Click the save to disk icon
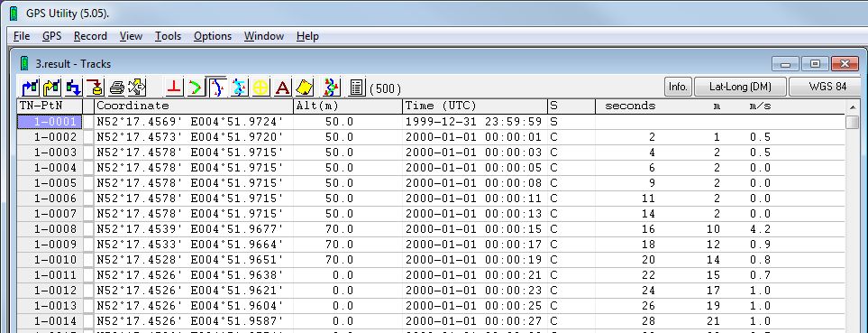The height and width of the screenshot is (333, 868). pos(95,87)
